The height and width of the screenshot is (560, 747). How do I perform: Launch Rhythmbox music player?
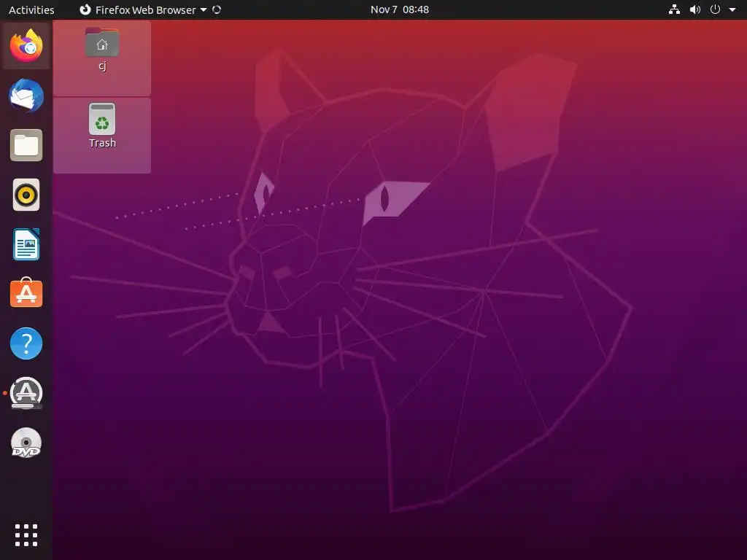pos(26,195)
